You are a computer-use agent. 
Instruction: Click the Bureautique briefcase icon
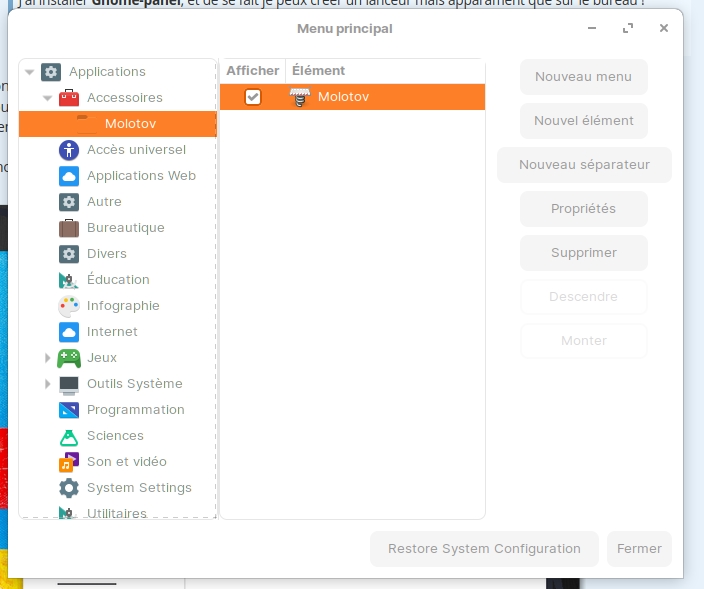[69, 228]
